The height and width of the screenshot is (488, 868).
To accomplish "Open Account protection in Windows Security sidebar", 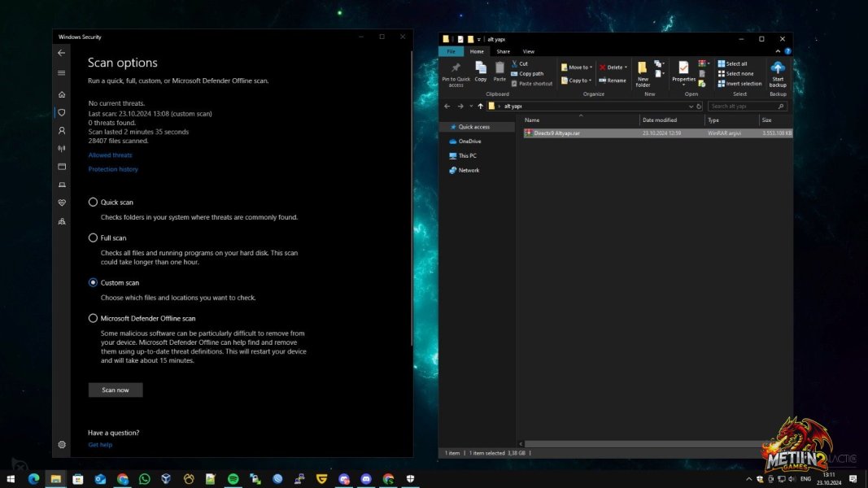I will tap(62, 131).
